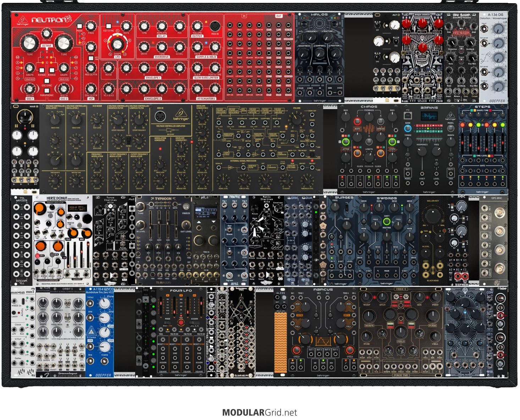Click the Neutron PORTA TIME knob
The image size is (520, 420).
[x=215, y=67]
